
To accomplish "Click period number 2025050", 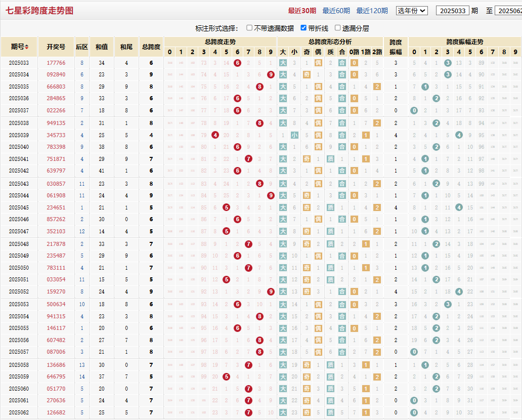I will (x=19, y=268).
